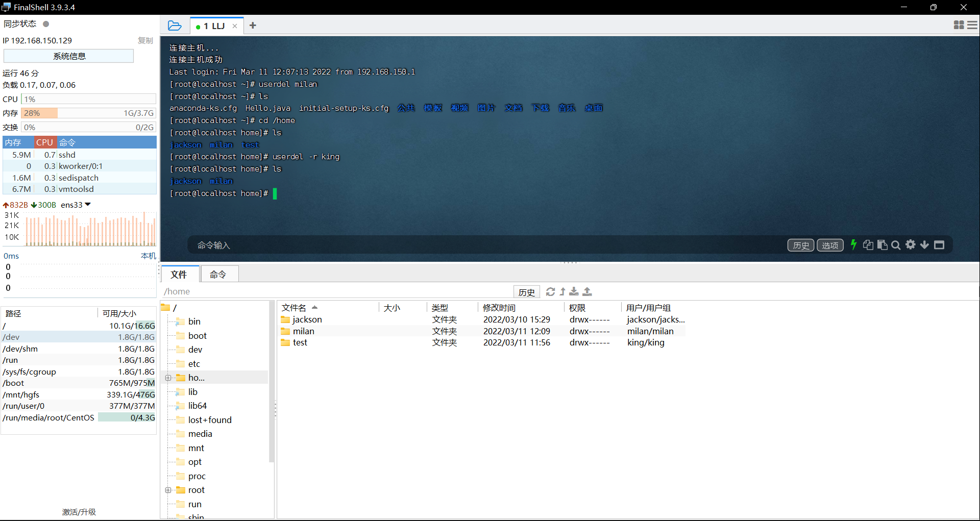This screenshot has height=521, width=980.
Task: Open terminal settings gear icon
Action: click(911, 245)
